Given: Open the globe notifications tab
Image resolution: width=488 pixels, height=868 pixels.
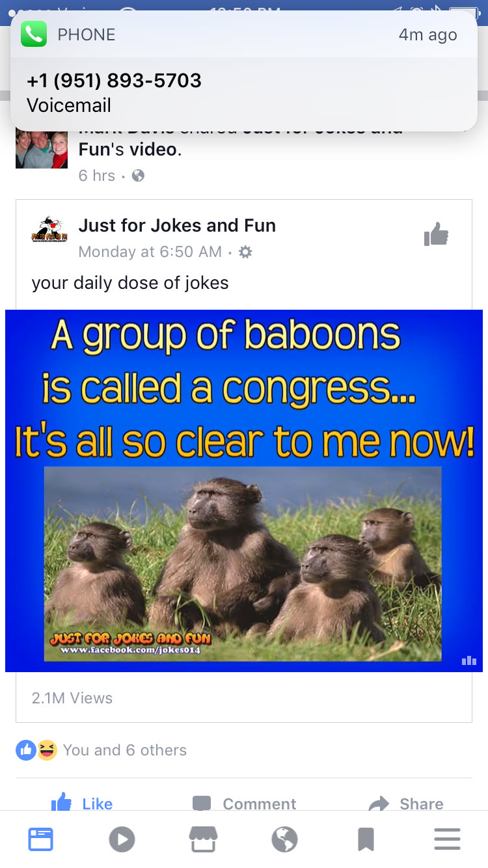Looking at the screenshot, I should (x=284, y=839).
